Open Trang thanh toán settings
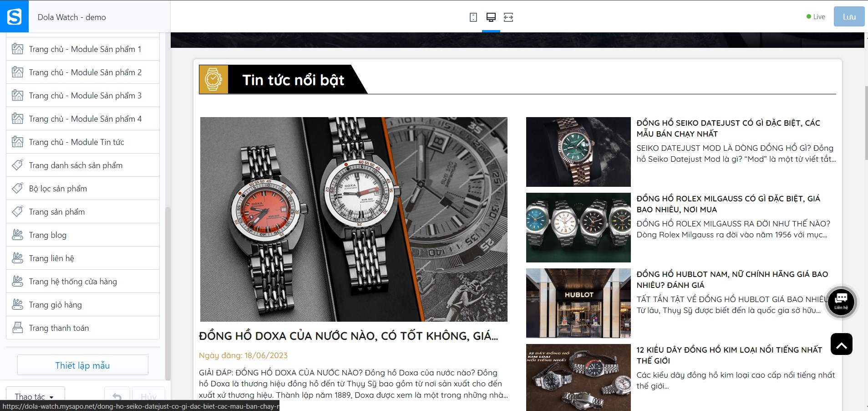This screenshot has width=868, height=411. pos(83,328)
